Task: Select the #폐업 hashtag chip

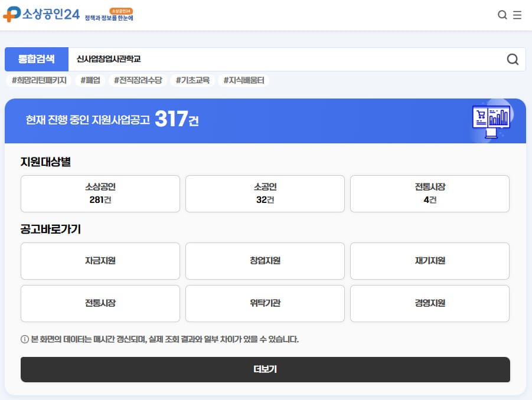Action: point(90,80)
